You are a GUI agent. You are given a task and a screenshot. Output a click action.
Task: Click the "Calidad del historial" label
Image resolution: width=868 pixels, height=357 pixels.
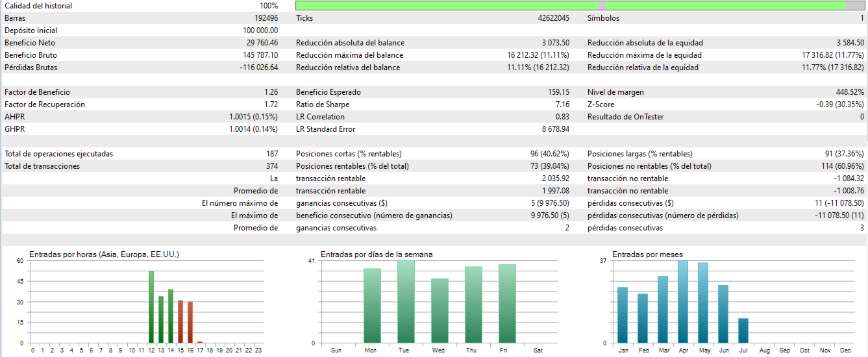point(38,6)
